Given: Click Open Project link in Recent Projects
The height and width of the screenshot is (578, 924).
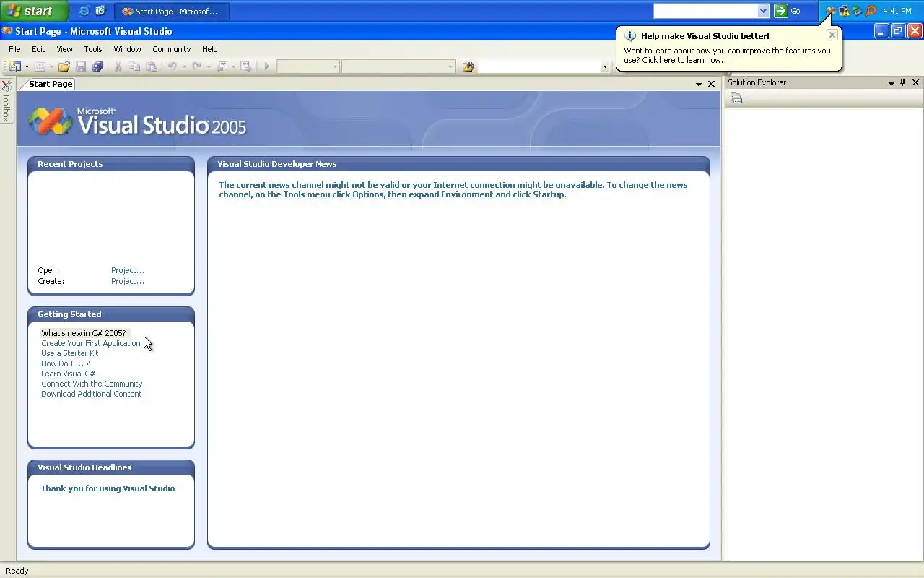Looking at the screenshot, I should tap(128, 270).
